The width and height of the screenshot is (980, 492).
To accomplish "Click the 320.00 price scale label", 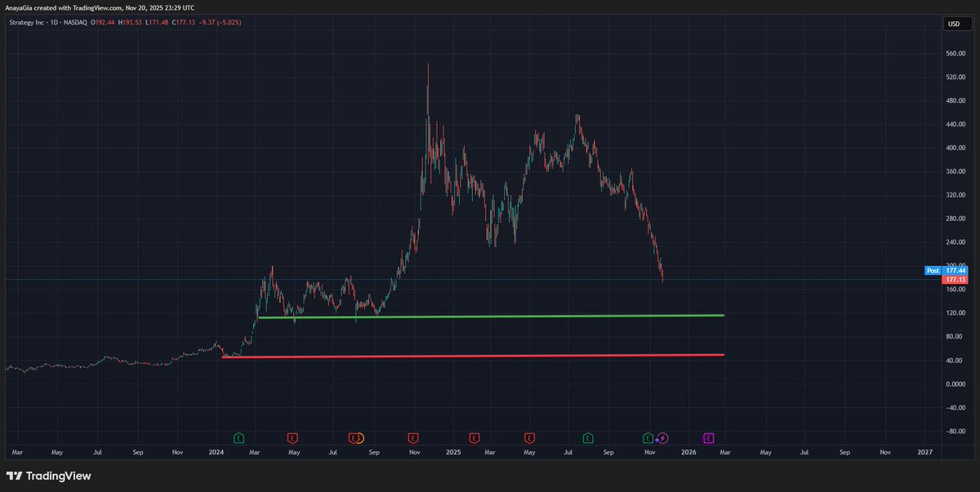I will coord(954,195).
